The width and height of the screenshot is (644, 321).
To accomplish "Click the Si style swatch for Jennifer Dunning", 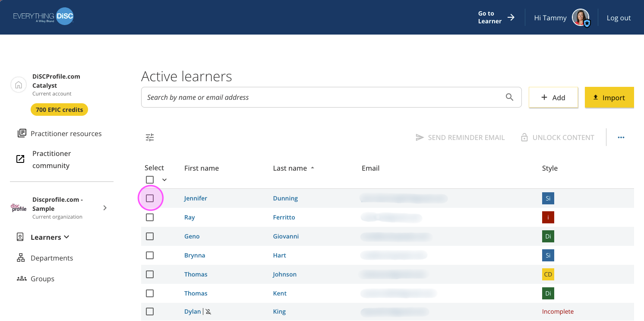I will [548, 198].
